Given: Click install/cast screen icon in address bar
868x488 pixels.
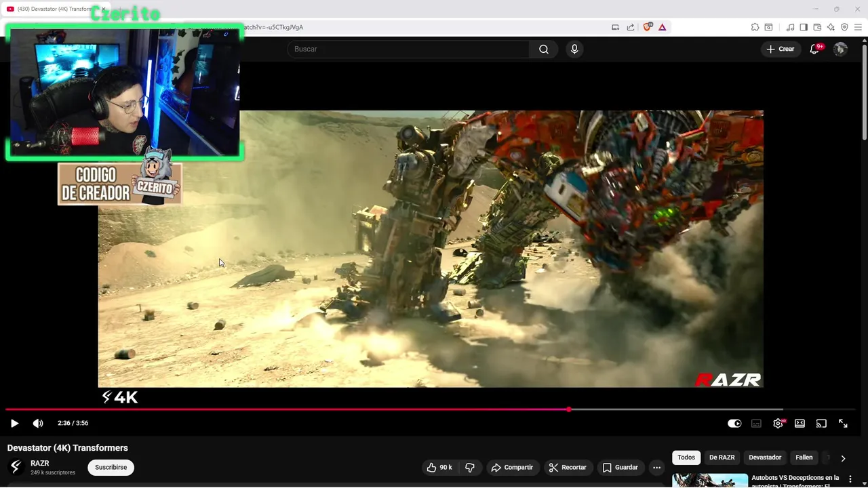Looking at the screenshot, I should (615, 27).
